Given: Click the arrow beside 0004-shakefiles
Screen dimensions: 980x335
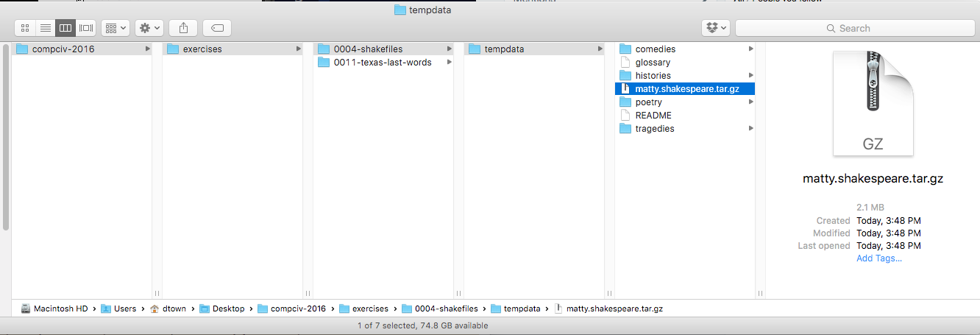Looking at the screenshot, I should pyautogui.click(x=449, y=49).
